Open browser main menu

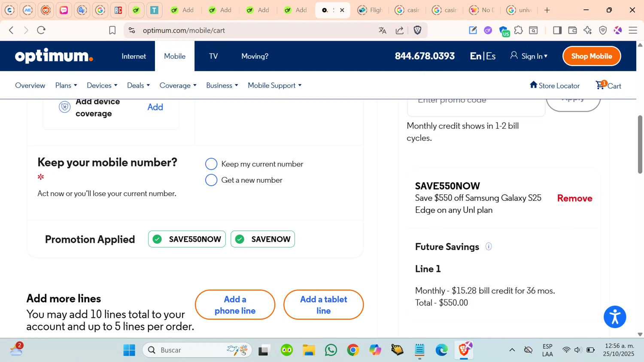pyautogui.click(x=633, y=30)
